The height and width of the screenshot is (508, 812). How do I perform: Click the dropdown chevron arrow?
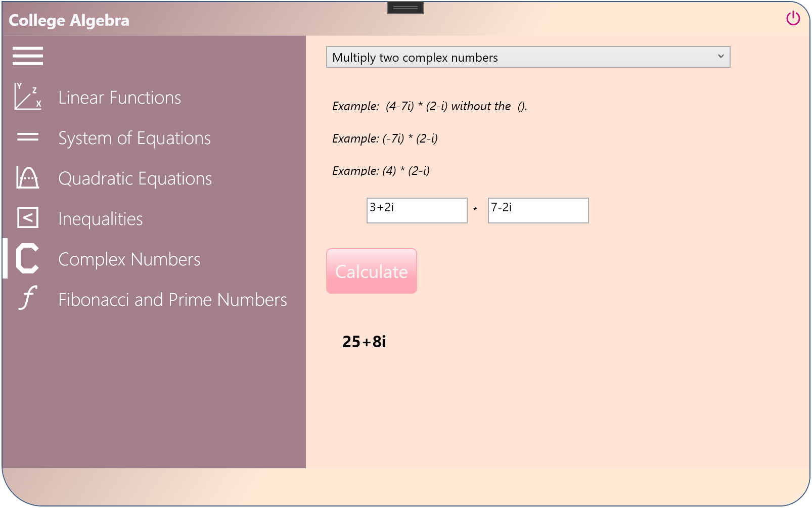point(722,57)
